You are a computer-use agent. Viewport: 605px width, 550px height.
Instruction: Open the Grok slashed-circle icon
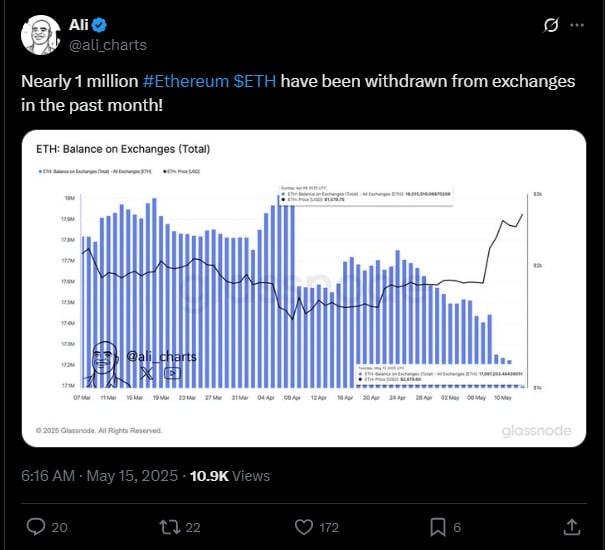coord(551,25)
